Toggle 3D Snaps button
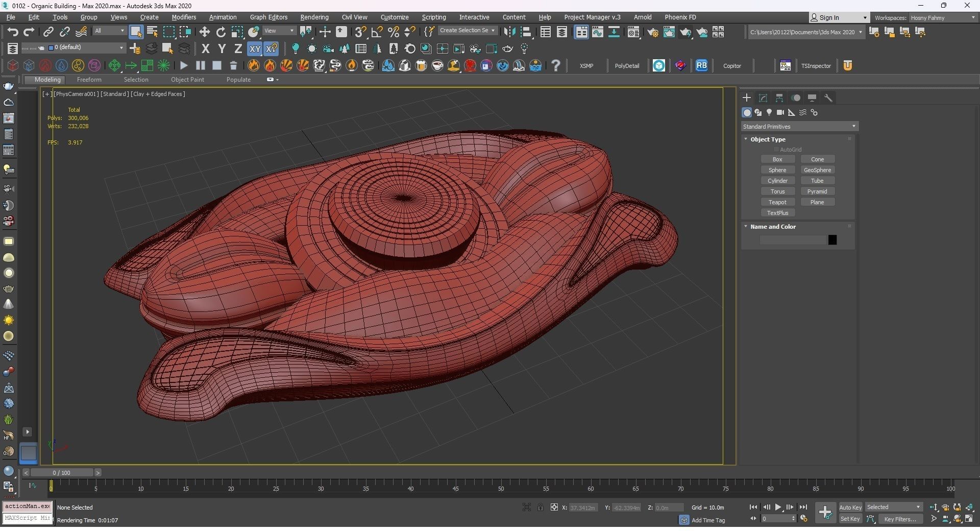This screenshot has height=531, width=980. (360, 32)
